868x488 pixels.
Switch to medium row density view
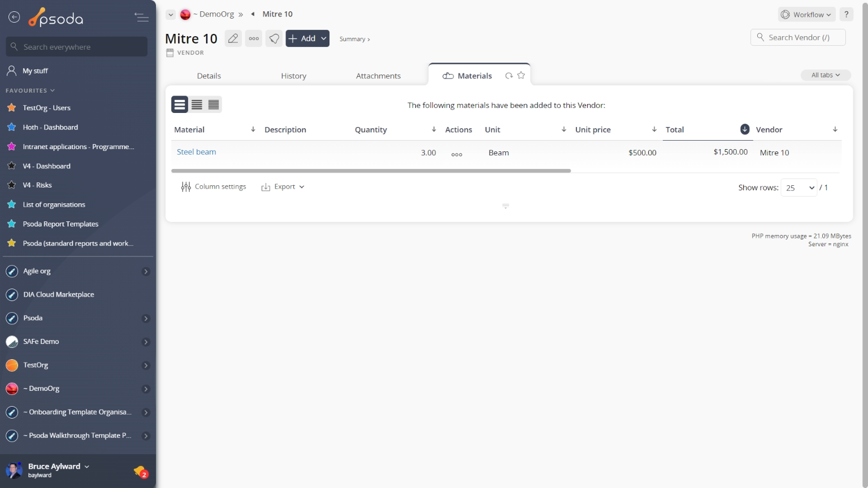tap(197, 104)
